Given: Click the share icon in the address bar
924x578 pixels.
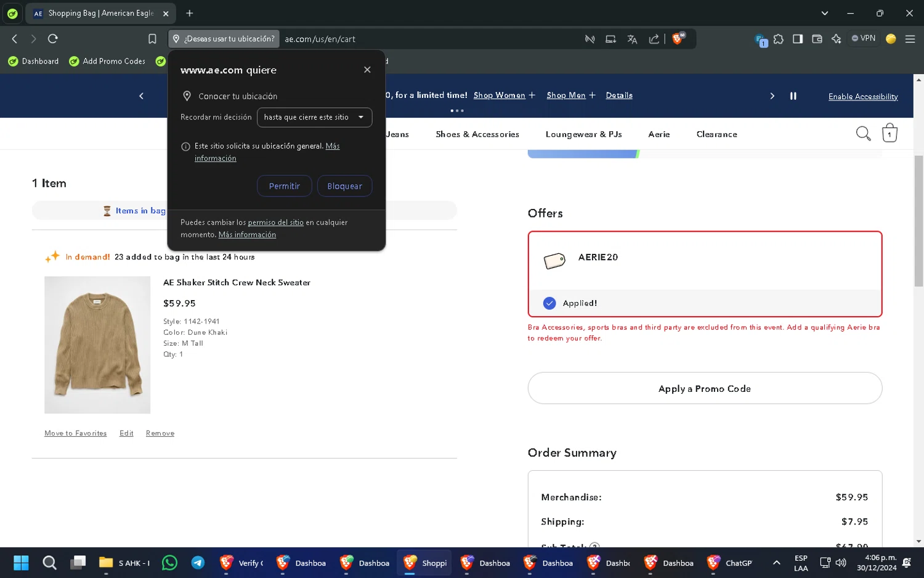Looking at the screenshot, I should point(654,39).
